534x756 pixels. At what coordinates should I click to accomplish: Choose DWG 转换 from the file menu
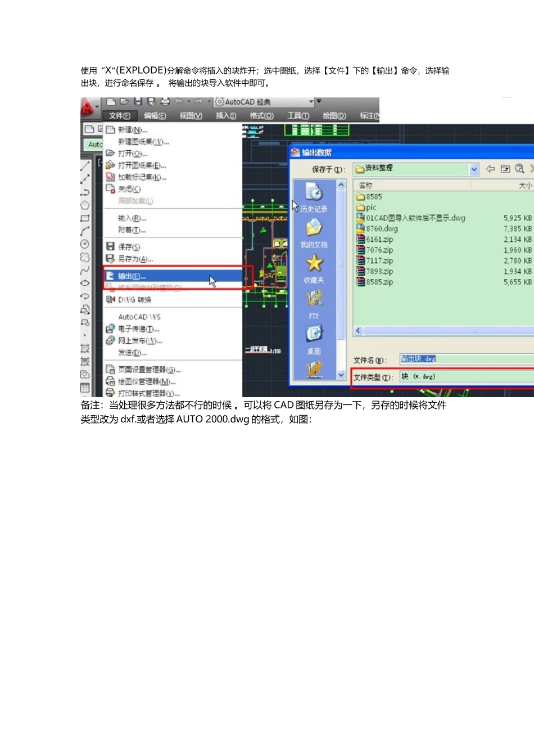pos(173,300)
